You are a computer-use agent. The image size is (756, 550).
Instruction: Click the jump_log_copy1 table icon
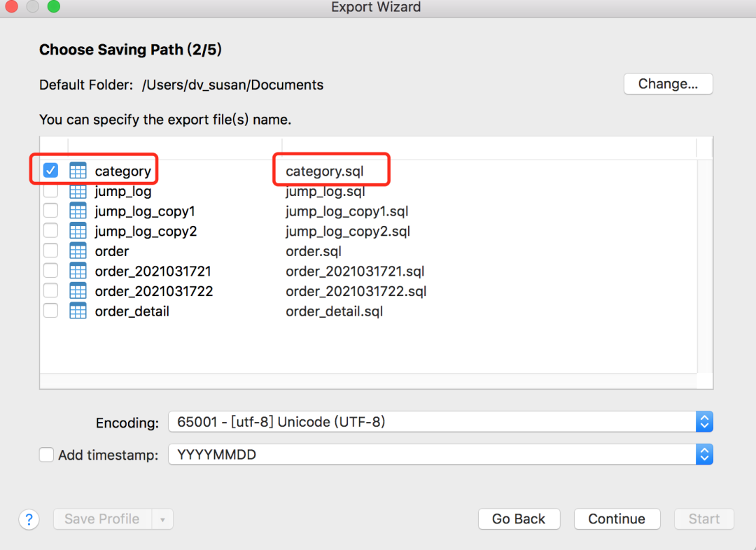(x=78, y=211)
